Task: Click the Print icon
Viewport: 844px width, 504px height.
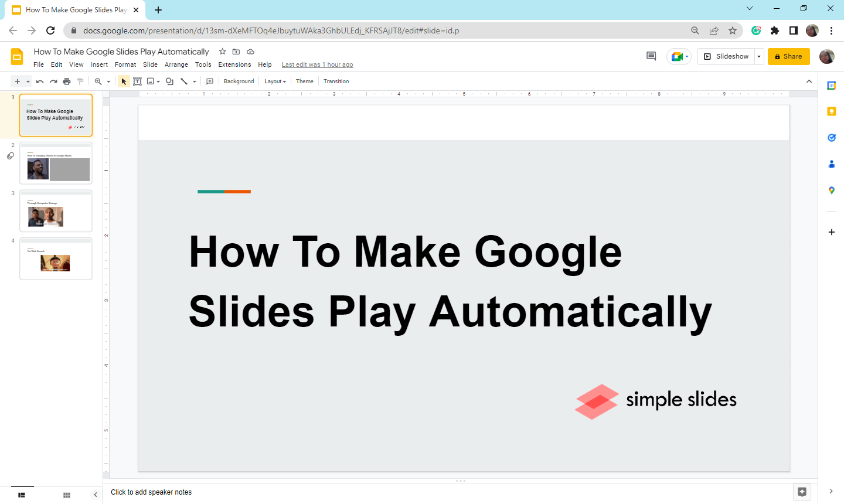Action: (x=67, y=81)
